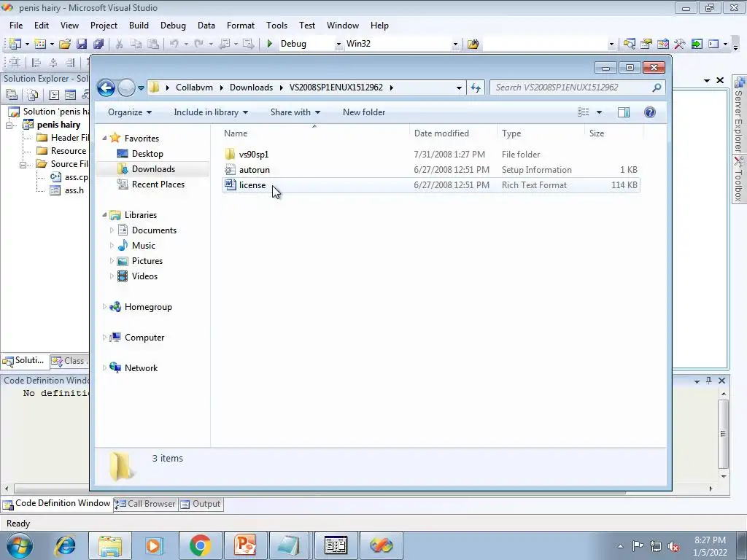Image resolution: width=747 pixels, height=560 pixels.
Task: Open the Debug configuration dropdown
Action: coord(338,44)
